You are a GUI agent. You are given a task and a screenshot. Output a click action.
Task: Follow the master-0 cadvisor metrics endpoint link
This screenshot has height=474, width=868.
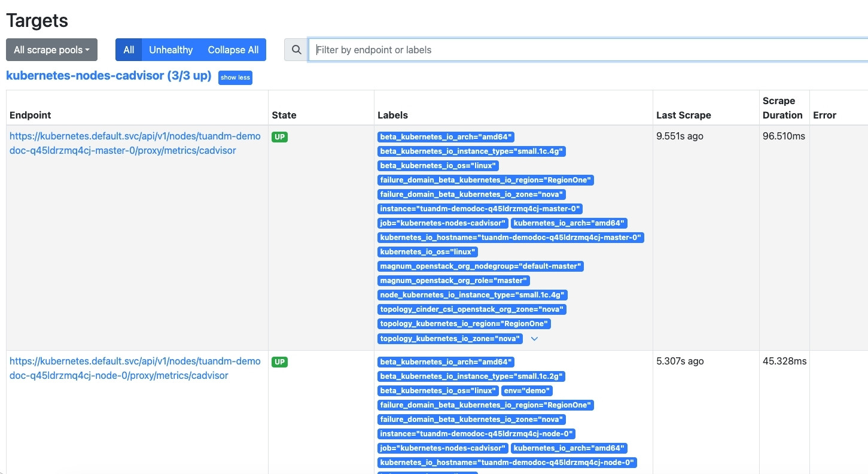point(135,143)
